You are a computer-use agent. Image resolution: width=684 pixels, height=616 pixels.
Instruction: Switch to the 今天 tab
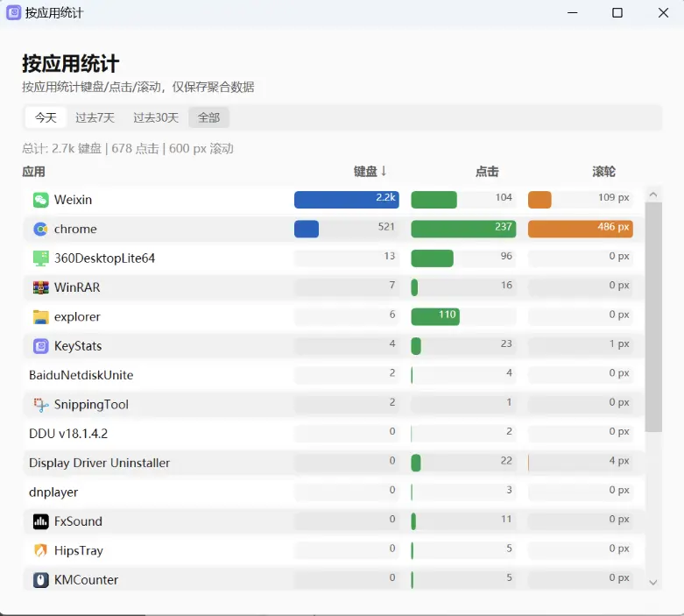(46, 117)
